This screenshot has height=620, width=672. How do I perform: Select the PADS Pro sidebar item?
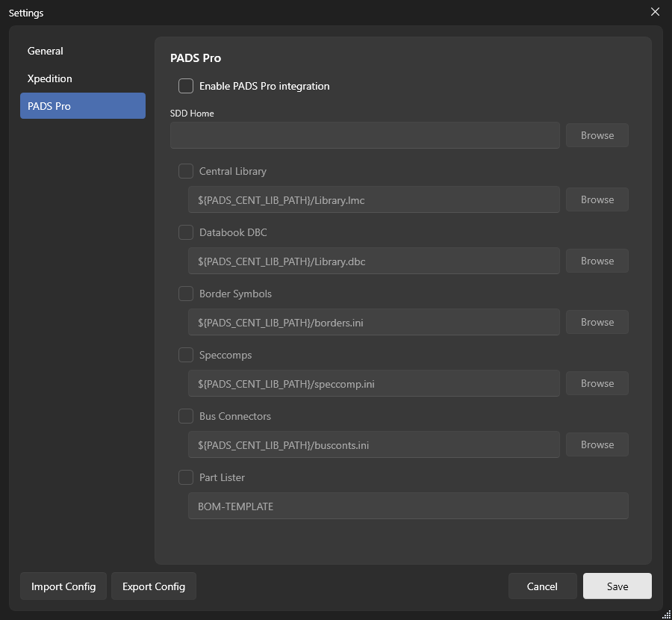pos(83,106)
